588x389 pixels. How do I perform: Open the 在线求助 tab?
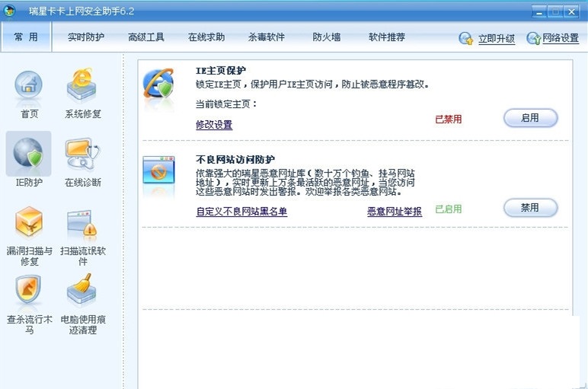[x=206, y=37]
